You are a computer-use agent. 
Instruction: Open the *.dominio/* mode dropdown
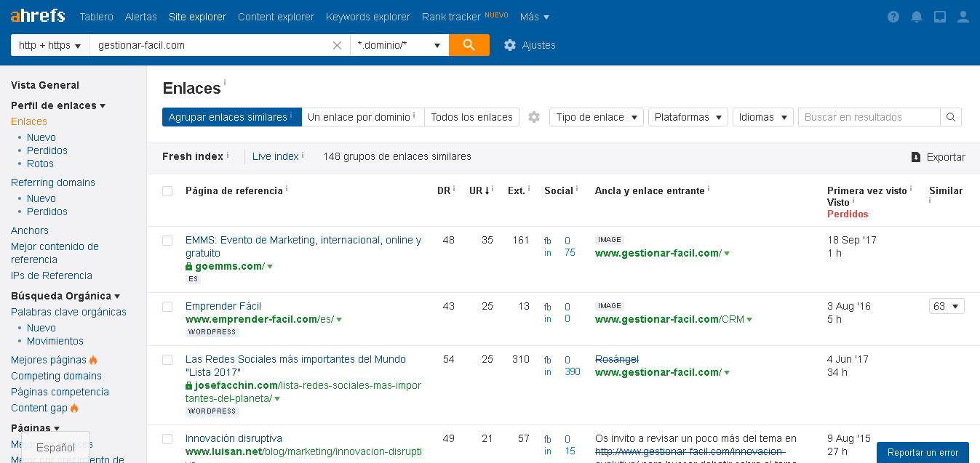tap(399, 45)
